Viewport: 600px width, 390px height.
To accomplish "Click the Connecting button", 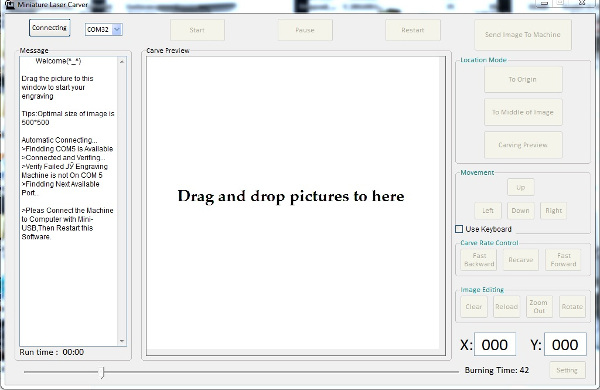I will pyautogui.click(x=49, y=28).
